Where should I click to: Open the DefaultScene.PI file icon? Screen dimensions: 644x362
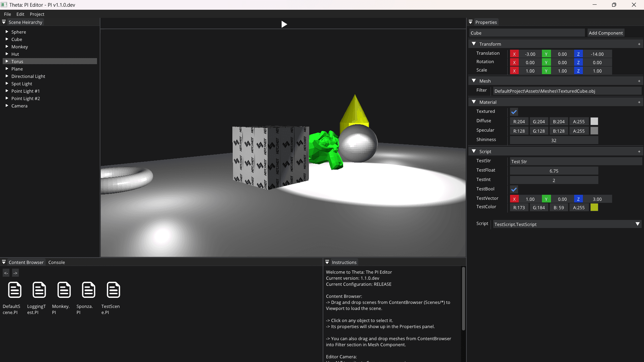(14, 290)
